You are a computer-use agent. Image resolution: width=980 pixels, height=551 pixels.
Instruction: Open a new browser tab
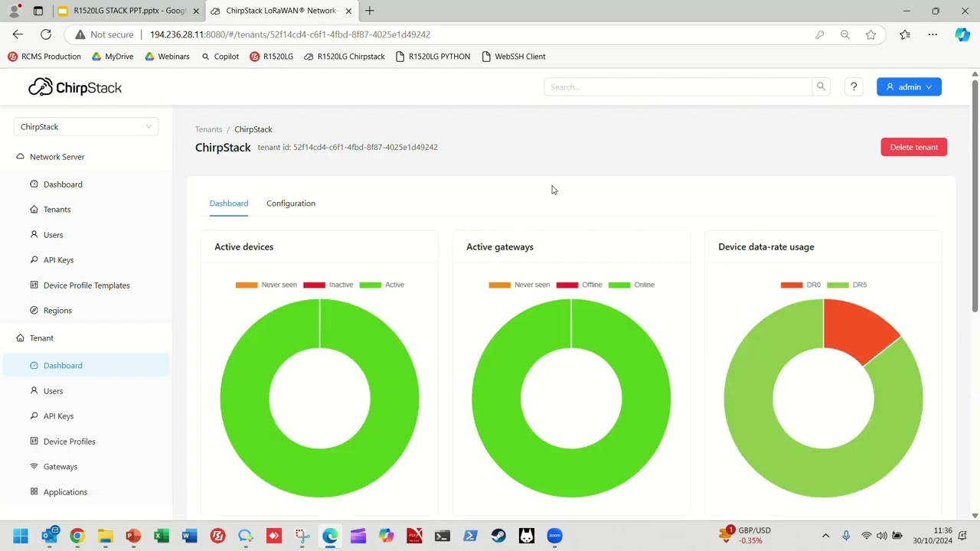tap(370, 11)
